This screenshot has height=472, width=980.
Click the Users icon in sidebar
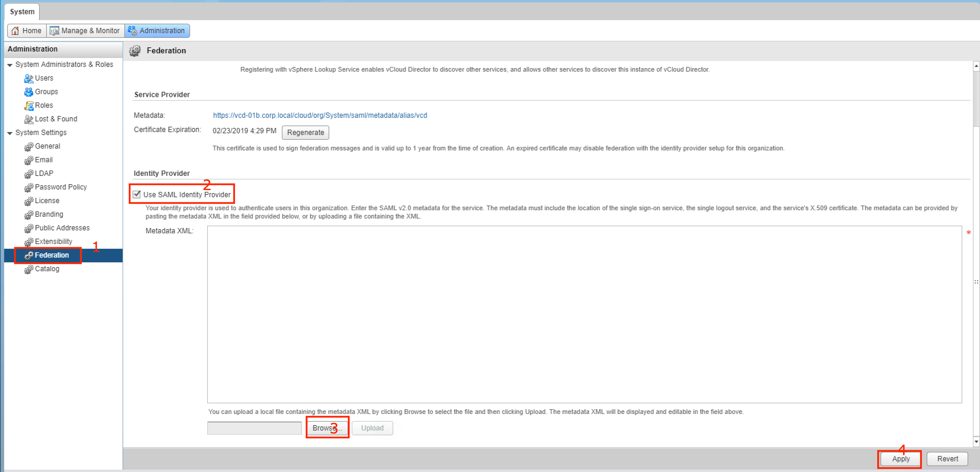point(28,78)
